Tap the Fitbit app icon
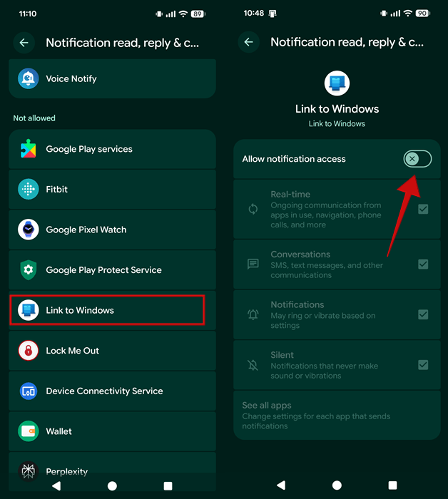The image size is (448, 499). tap(29, 189)
